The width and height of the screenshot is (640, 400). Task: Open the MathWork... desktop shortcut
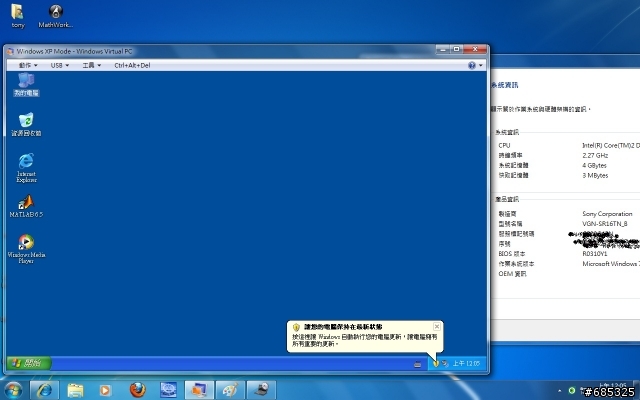(56, 16)
